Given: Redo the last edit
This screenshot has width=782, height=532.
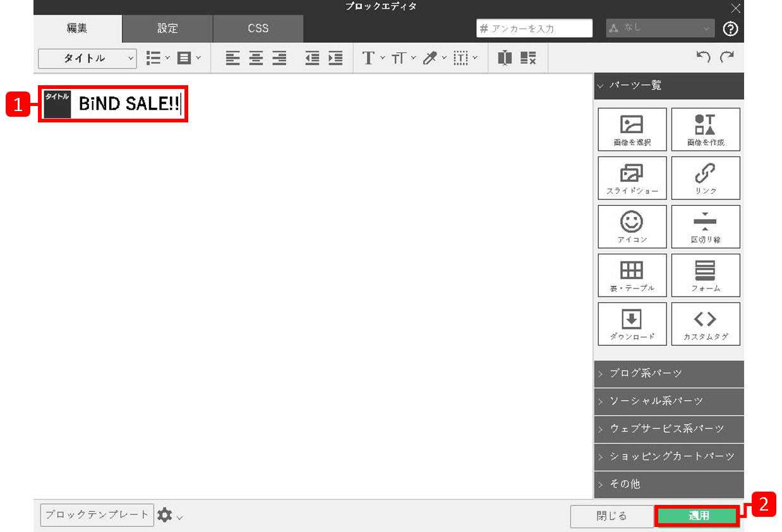Looking at the screenshot, I should [x=727, y=57].
